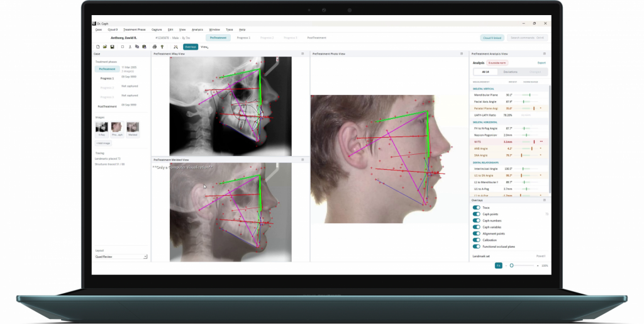The width and height of the screenshot is (644, 324).
Task: Click the Search commands field
Action: click(527, 38)
